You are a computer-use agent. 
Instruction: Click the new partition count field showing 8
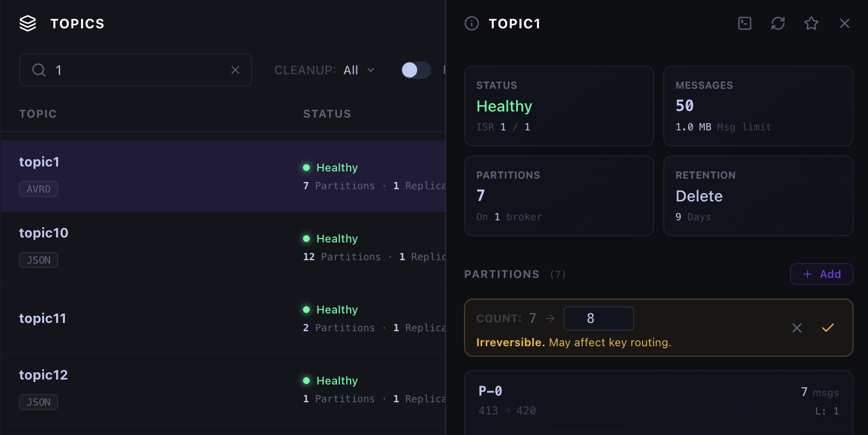(598, 318)
